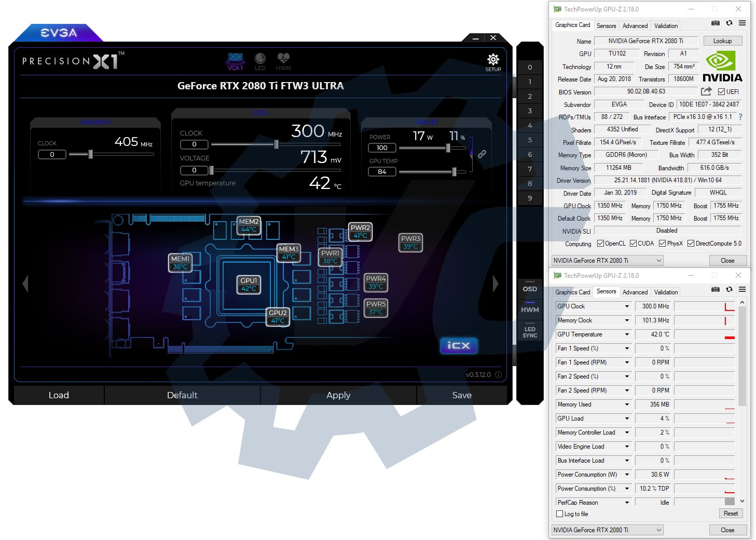Open the SETUP gear icon
The image size is (756, 540).
click(x=493, y=62)
